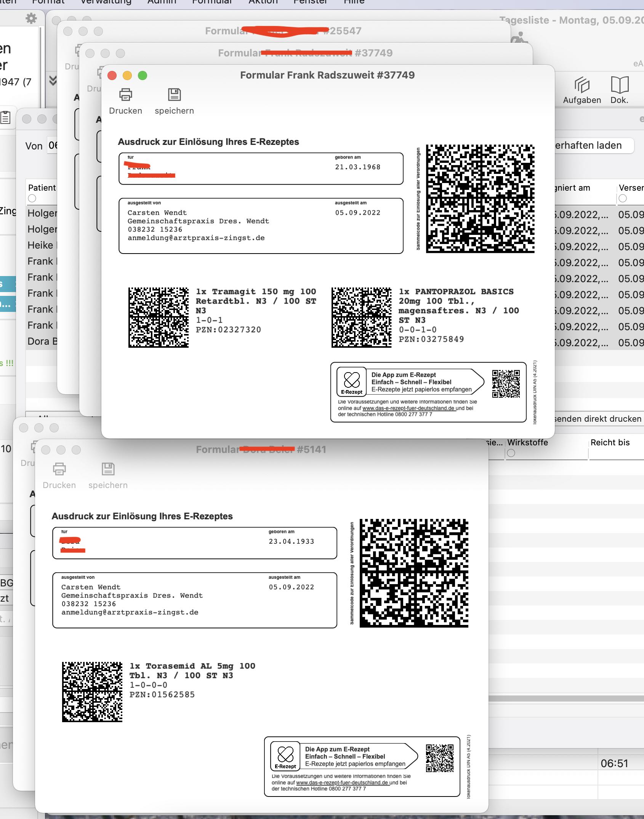Viewport: 644px width, 819px height.
Task: Click the clipboard icon in left sidebar
Action: tap(5, 118)
